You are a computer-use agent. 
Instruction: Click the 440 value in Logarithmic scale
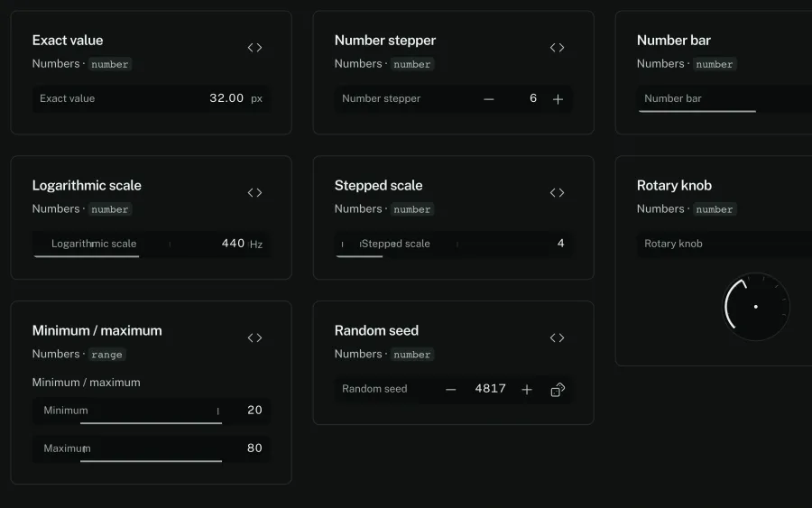click(233, 244)
